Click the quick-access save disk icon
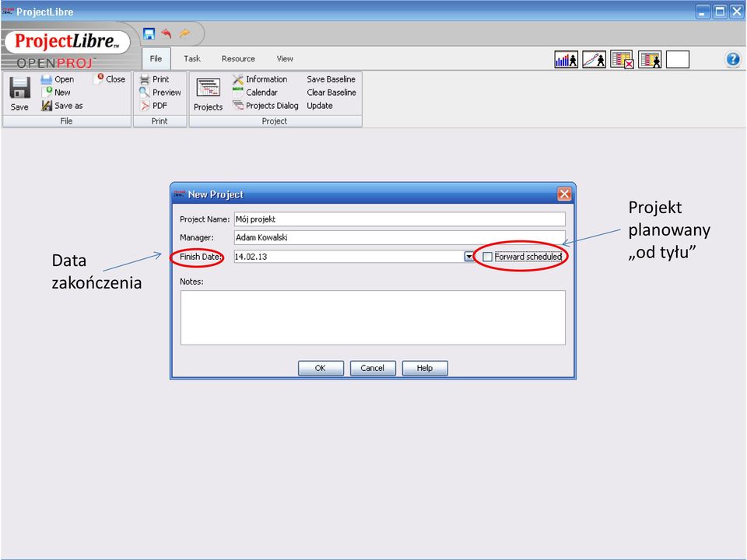Image resolution: width=747 pixels, height=560 pixels. tap(149, 33)
